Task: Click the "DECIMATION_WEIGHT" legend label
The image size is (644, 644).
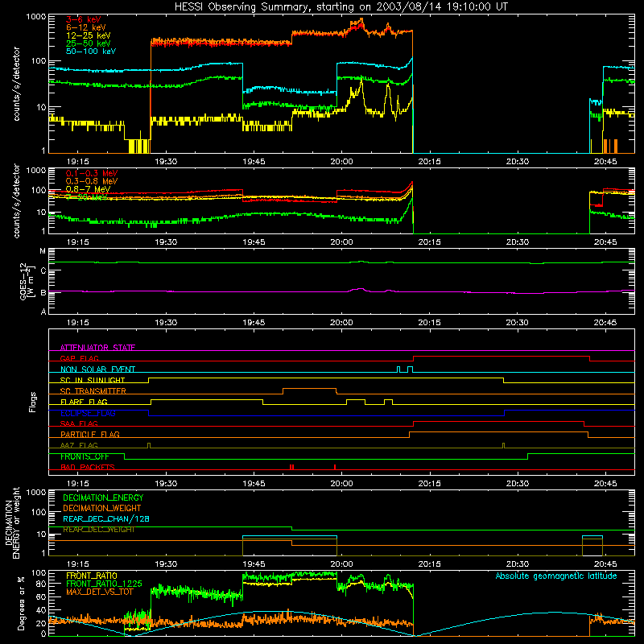Action: pyautogui.click(x=102, y=508)
